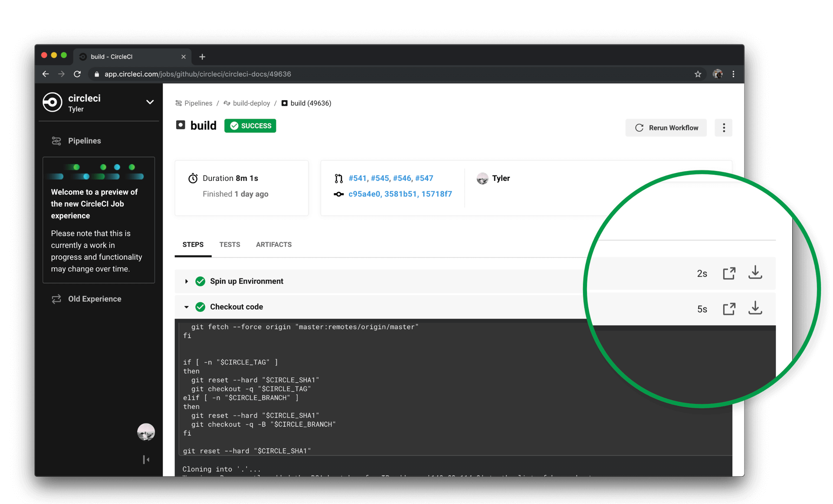Viewport: 833px width, 504px height.
Task: Open the job actions three-dot menu
Action: 723,128
